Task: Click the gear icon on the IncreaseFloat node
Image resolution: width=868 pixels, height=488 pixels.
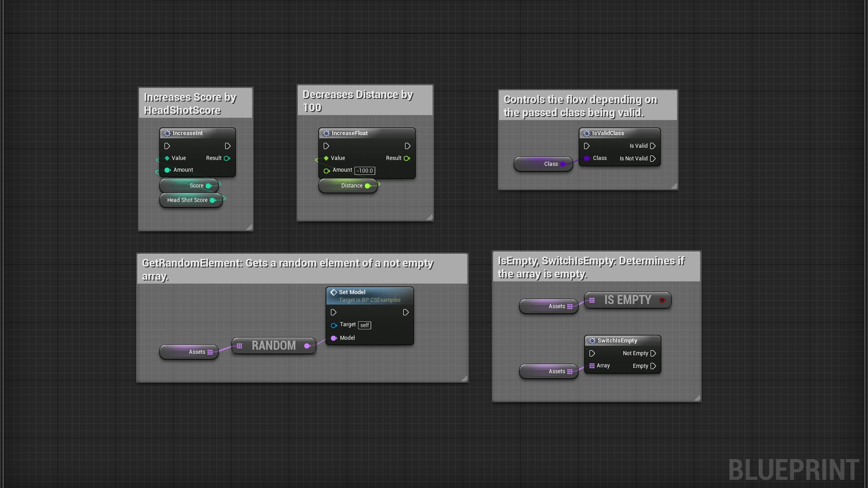Action: click(326, 133)
